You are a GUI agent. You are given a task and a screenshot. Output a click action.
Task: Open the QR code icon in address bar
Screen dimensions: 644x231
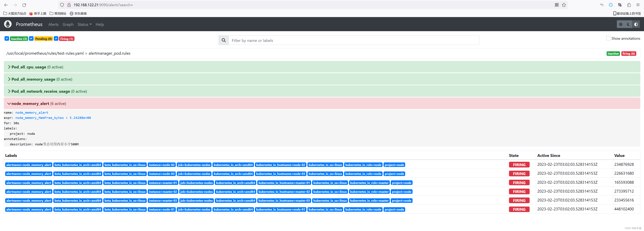point(556,5)
